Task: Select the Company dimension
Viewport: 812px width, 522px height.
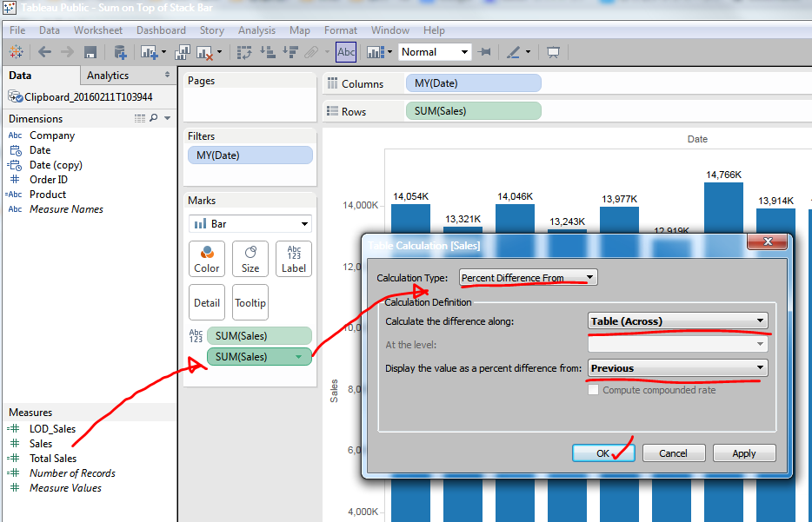Action: (x=52, y=135)
